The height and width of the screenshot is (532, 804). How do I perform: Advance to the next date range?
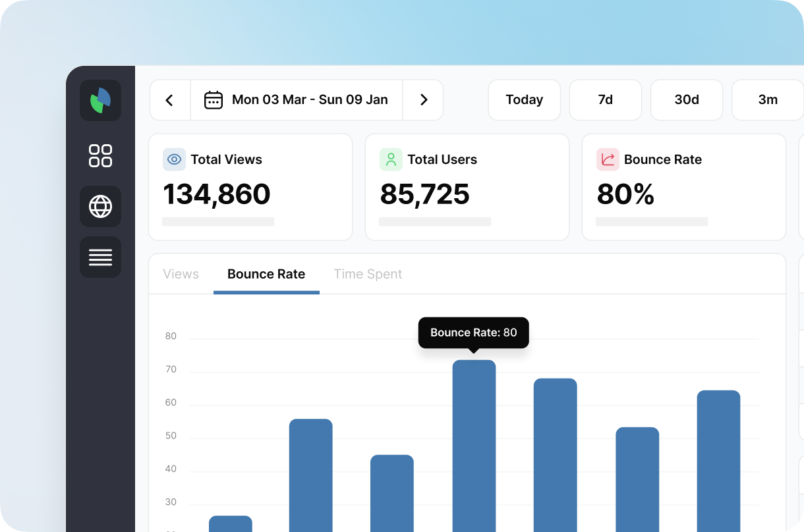click(423, 100)
